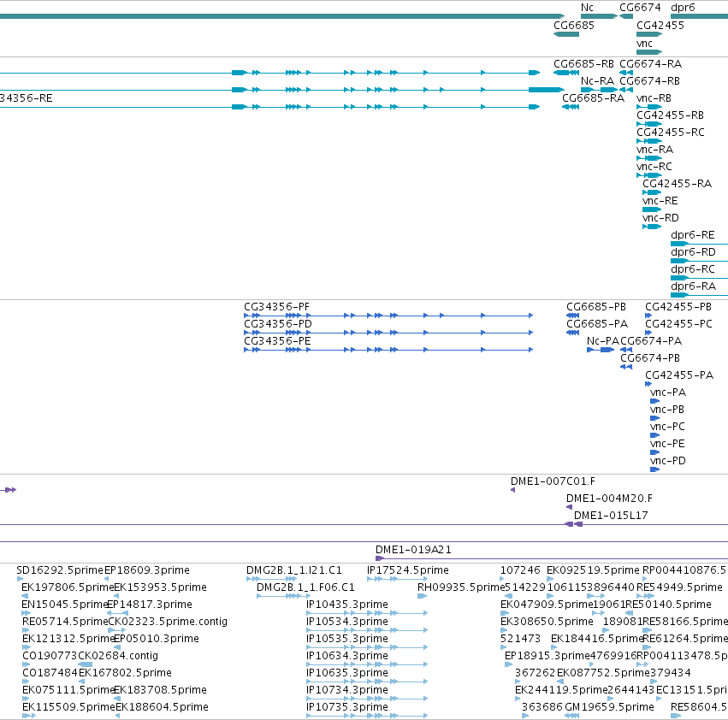The height and width of the screenshot is (720, 728).
Task: Select protein label 'CG6685-PA'
Action: point(597,324)
